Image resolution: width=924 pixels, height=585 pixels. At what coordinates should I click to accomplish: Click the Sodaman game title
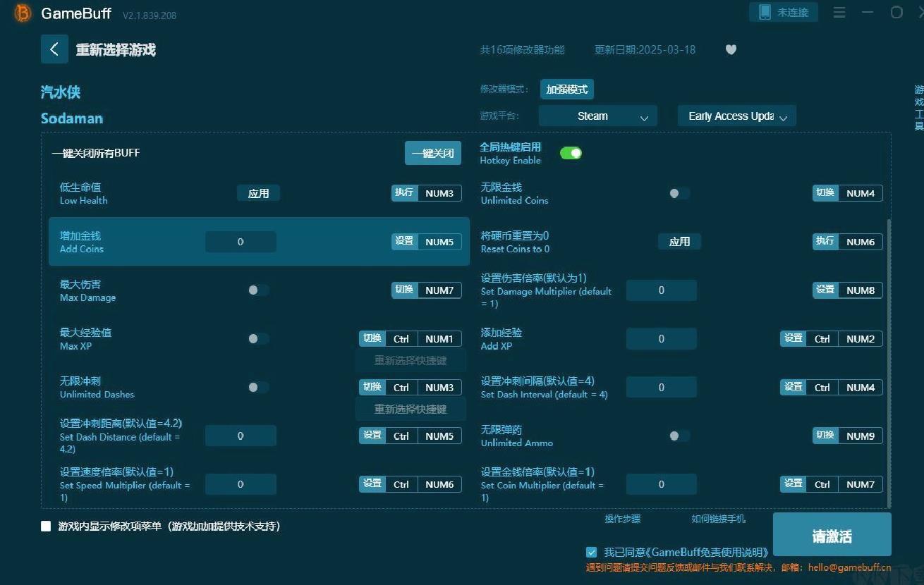click(72, 118)
